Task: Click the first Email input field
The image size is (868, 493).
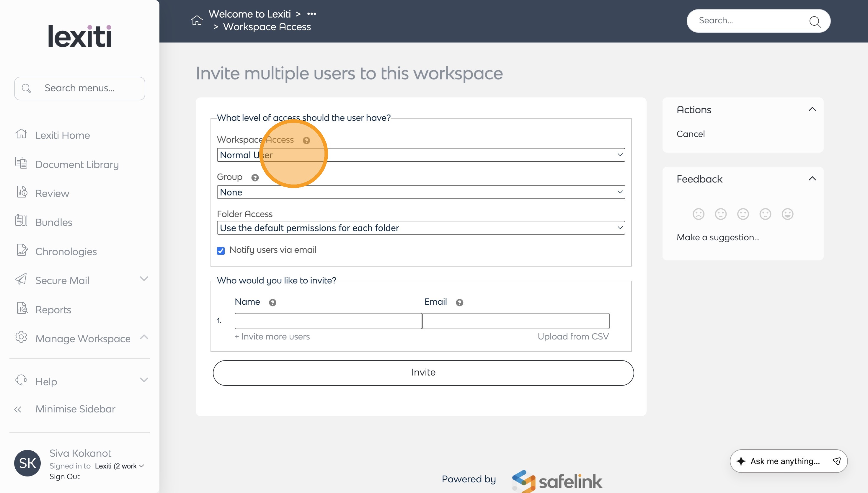Action: [515, 321]
